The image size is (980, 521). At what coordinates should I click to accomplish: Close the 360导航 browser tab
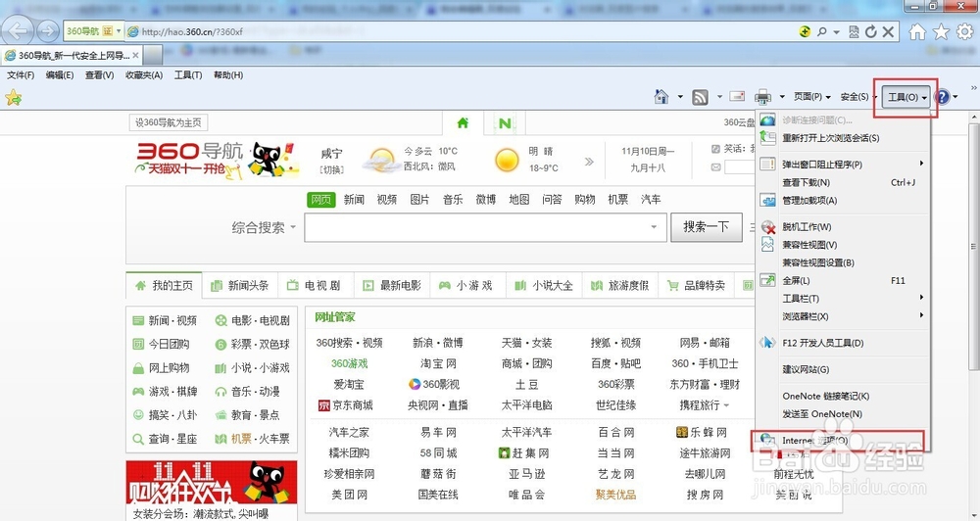[135, 56]
